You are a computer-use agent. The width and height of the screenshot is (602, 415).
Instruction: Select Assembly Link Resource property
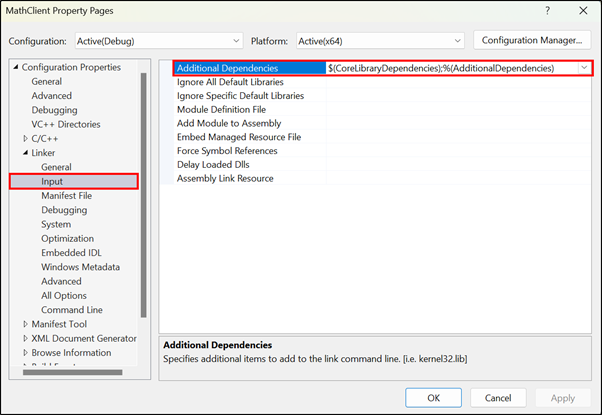pyautogui.click(x=225, y=179)
